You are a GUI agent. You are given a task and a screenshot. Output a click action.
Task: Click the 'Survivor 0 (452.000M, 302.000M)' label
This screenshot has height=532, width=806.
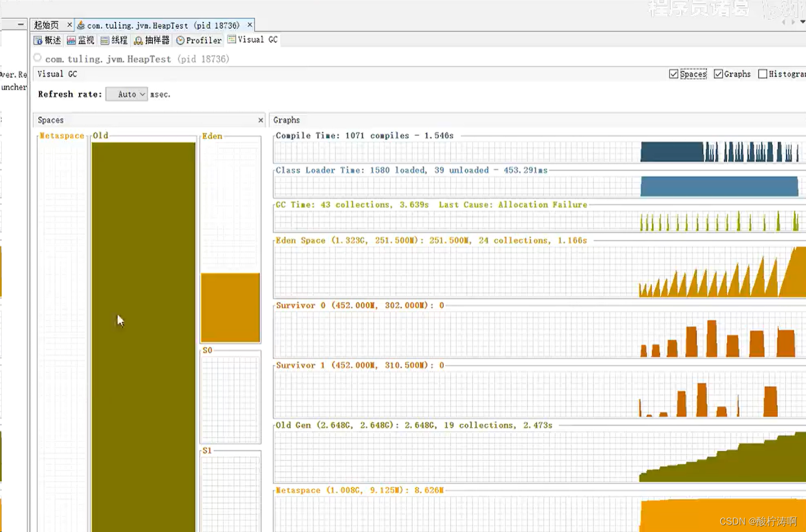click(x=360, y=305)
